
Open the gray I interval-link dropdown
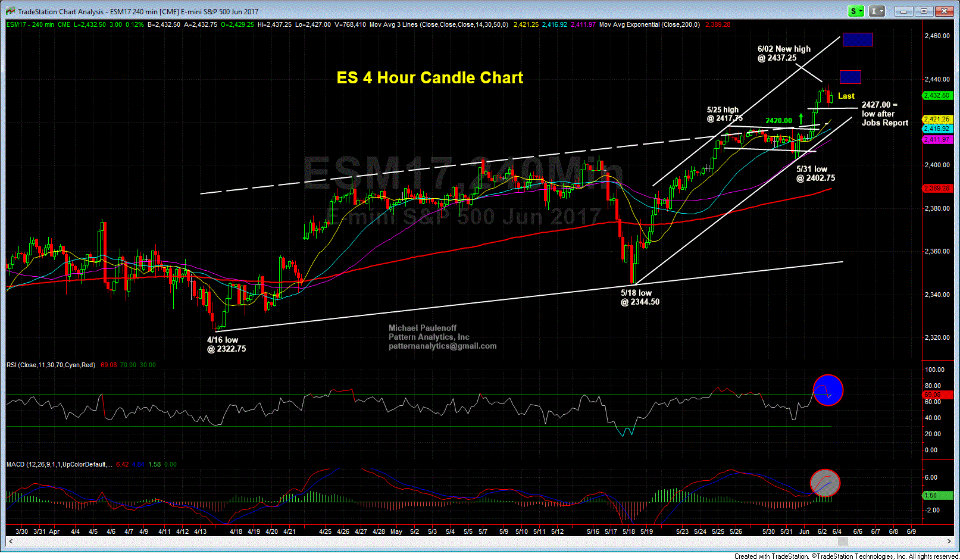(877, 11)
